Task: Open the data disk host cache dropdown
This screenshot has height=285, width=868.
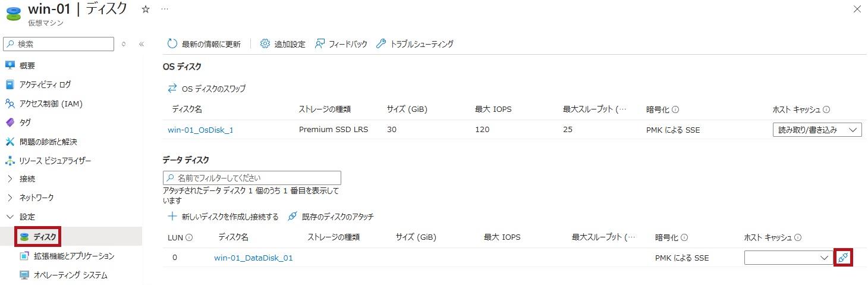Action: tap(788, 258)
